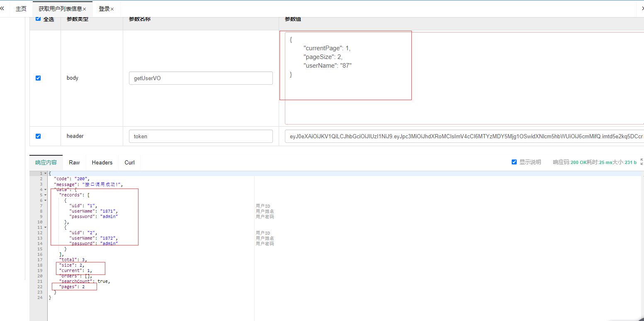Collapse the "data" object fold arrow at line 4
The width and height of the screenshot is (644, 321).
coord(45,189)
